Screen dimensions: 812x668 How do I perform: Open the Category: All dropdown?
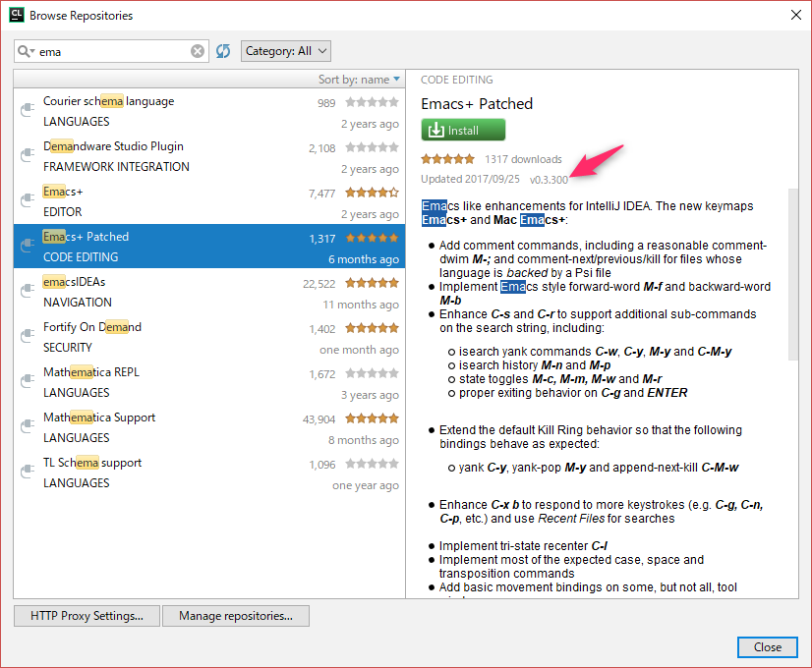click(286, 51)
